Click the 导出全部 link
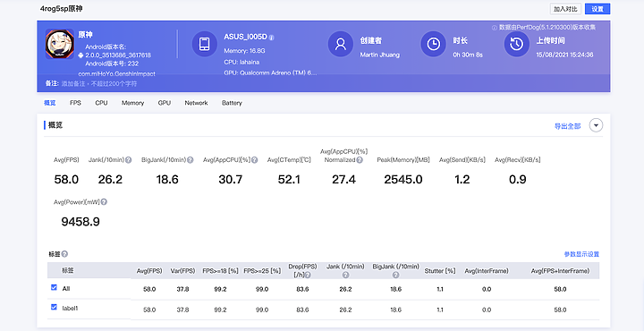This screenshot has width=644, height=331. 568,126
